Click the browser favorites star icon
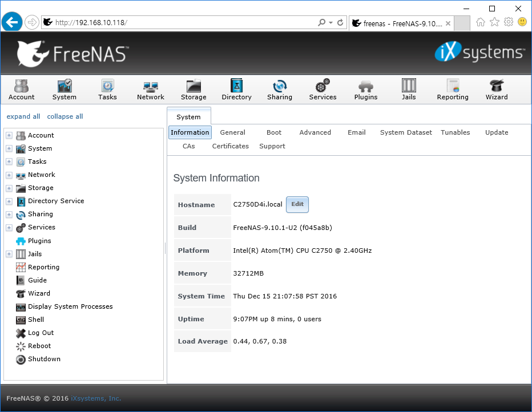This screenshot has width=532, height=412. click(495, 22)
